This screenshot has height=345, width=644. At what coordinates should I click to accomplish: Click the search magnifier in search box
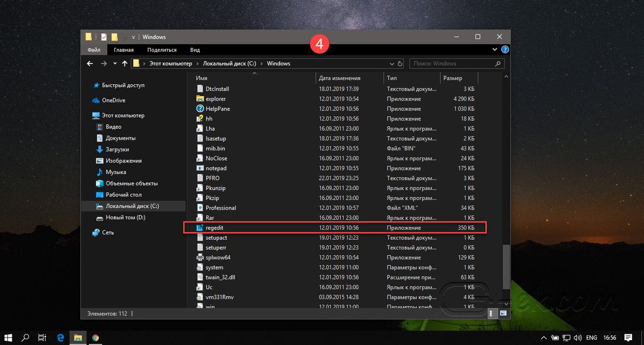coord(497,63)
